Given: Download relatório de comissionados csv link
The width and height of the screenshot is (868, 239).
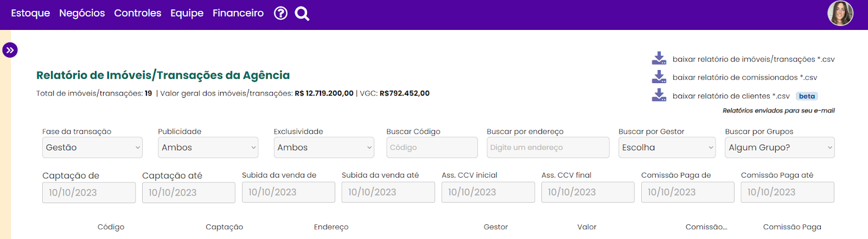Looking at the screenshot, I should [x=745, y=78].
